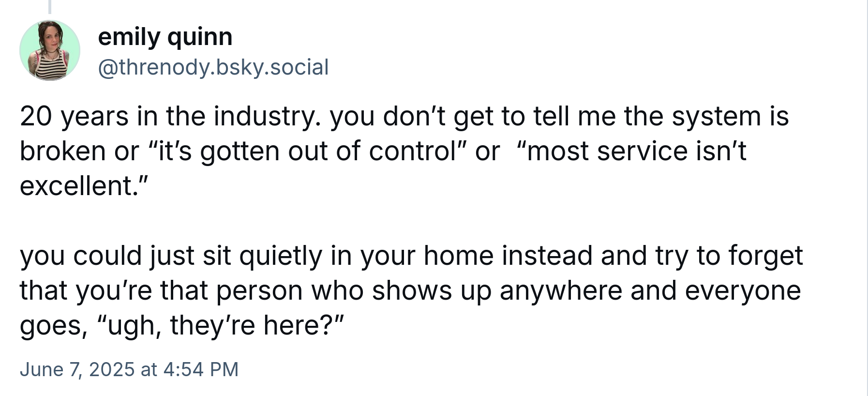
Task: Click the quoted phrase 'most service isn't'
Action: 632,151
